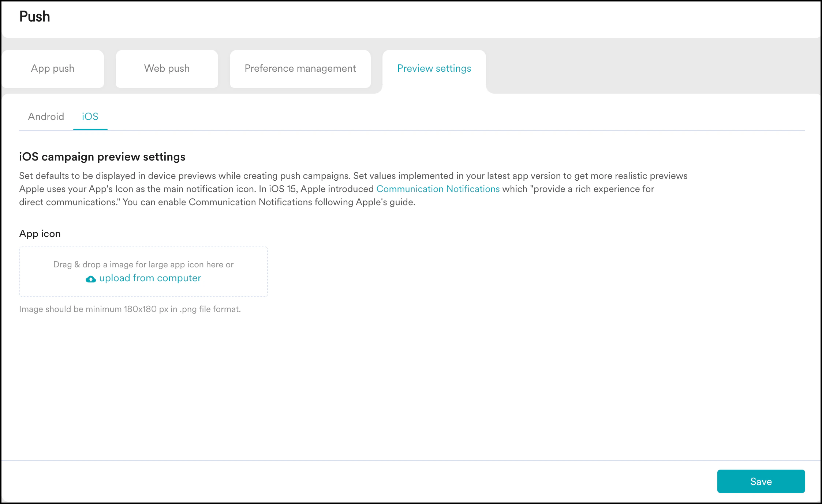Click the 'In iOS 15, Apple introduced' text
The height and width of the screenshot is (504, 822).
coord(316,189)
